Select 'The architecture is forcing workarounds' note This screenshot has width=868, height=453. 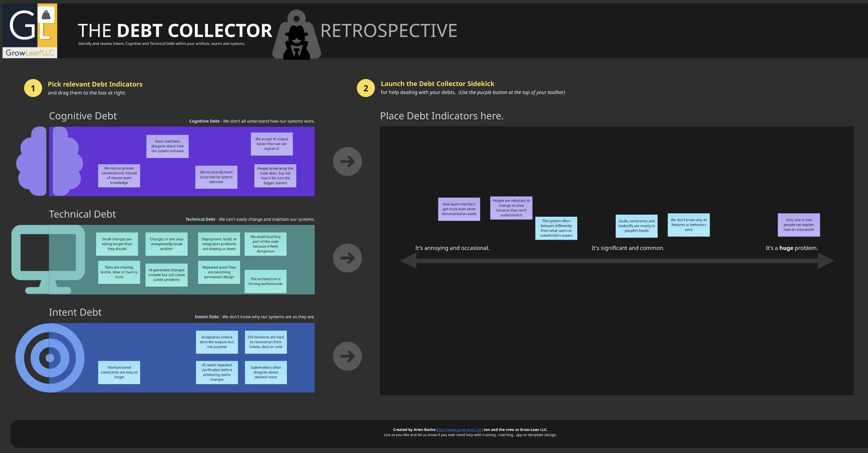tap(266, 281)
